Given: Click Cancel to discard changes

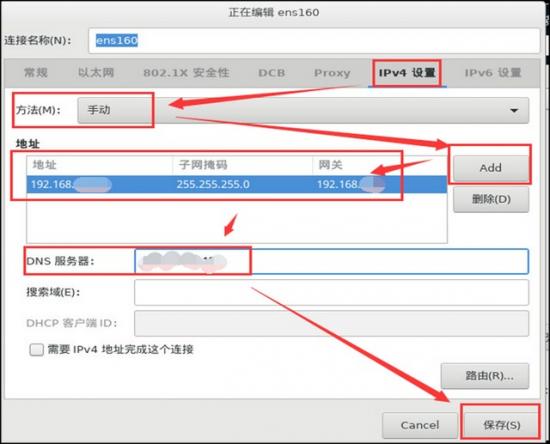Looking at the screenshot, I should point(420,425).
